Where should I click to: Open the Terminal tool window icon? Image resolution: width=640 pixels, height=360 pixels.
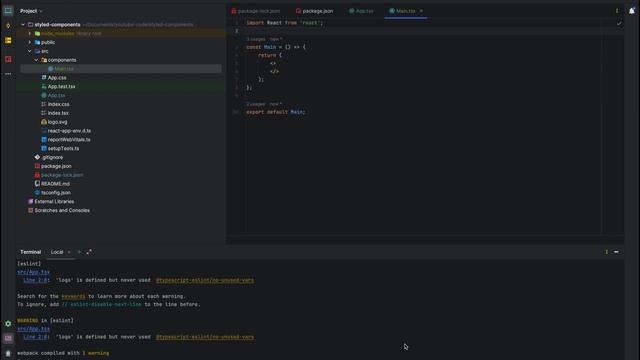tap(8, 338)
